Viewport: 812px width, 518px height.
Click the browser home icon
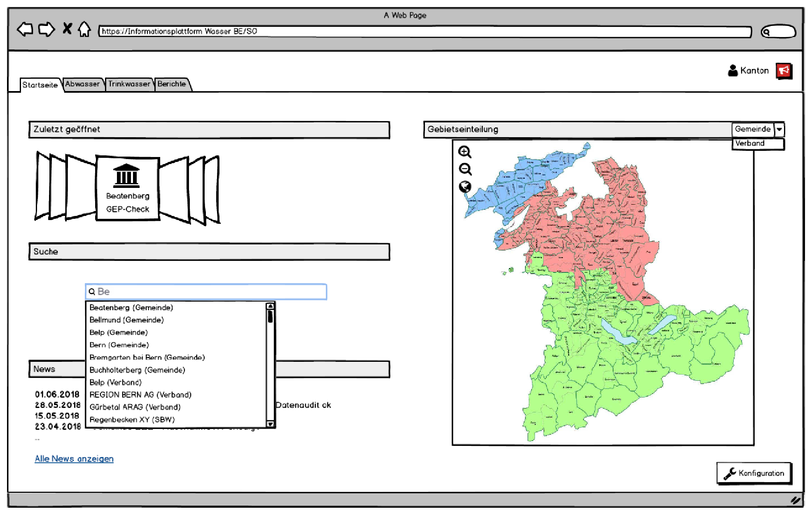[x=84, y=30]
